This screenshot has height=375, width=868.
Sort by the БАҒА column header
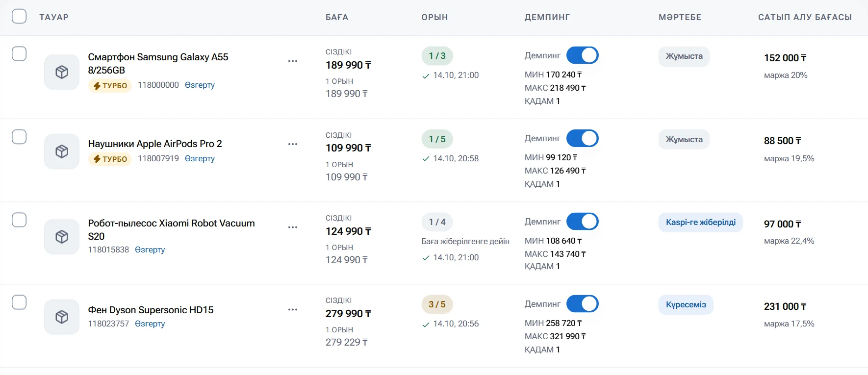(337, 17)
